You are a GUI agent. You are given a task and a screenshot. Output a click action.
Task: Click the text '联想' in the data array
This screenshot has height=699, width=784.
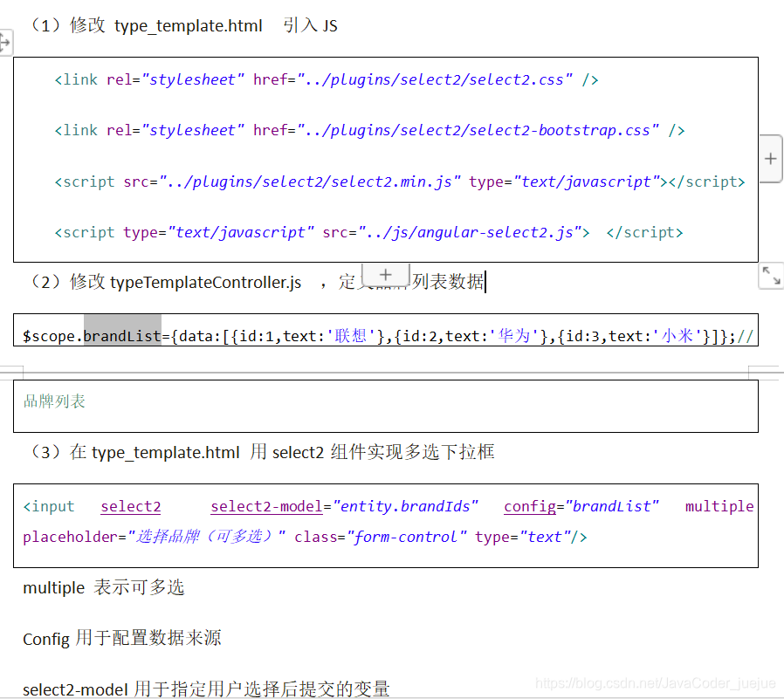tap(351, 336)
